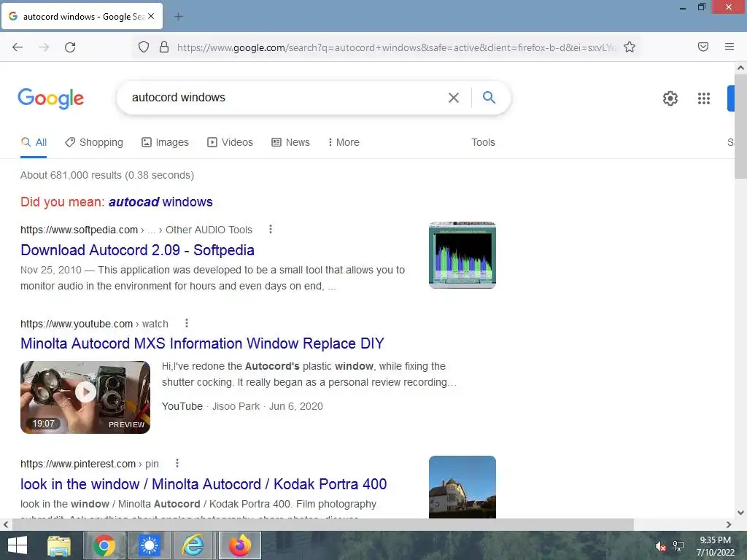Image resolution: width=747 pixels, height=560 pixels.
Task: Click the About 681,000 results text
Action: pyautogui.click(x=107, y=175)
